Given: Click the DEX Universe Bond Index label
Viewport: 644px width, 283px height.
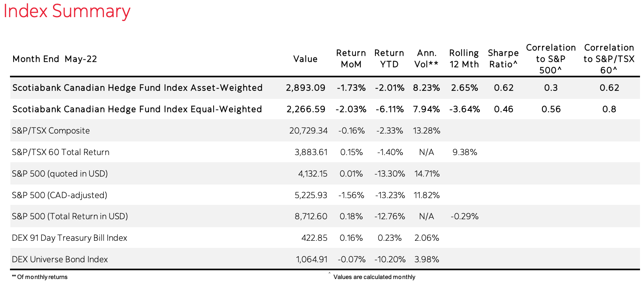Looking at the screenshot, I should click(x=60, y=259).
